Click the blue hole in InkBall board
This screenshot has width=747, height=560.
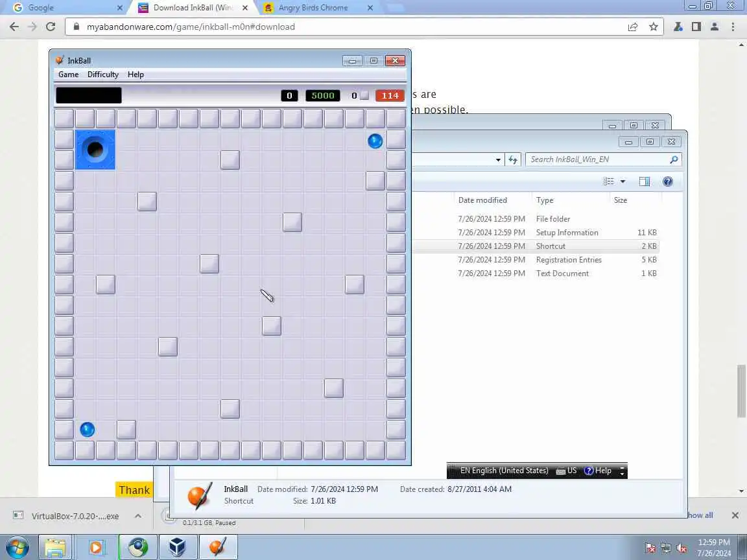click(x=95, y=150)
